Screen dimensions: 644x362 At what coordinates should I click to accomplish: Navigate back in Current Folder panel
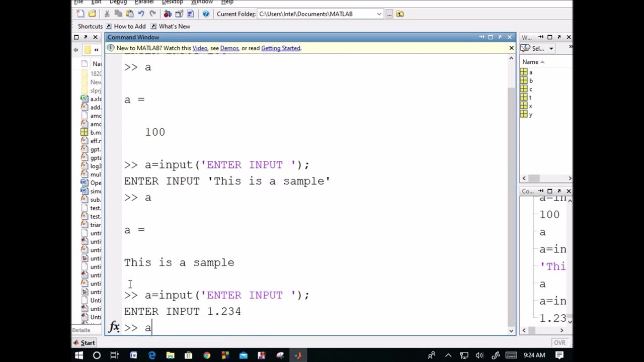coord(76,50)
